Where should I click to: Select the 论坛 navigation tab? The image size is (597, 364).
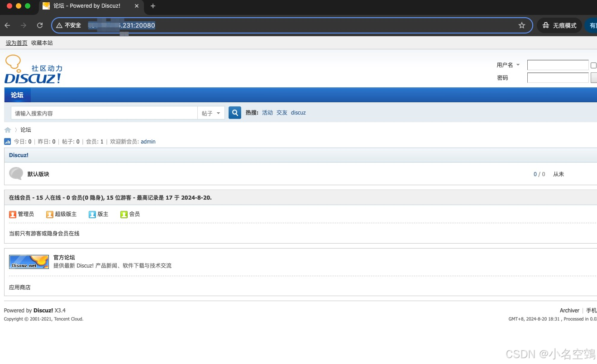(17, 95)
